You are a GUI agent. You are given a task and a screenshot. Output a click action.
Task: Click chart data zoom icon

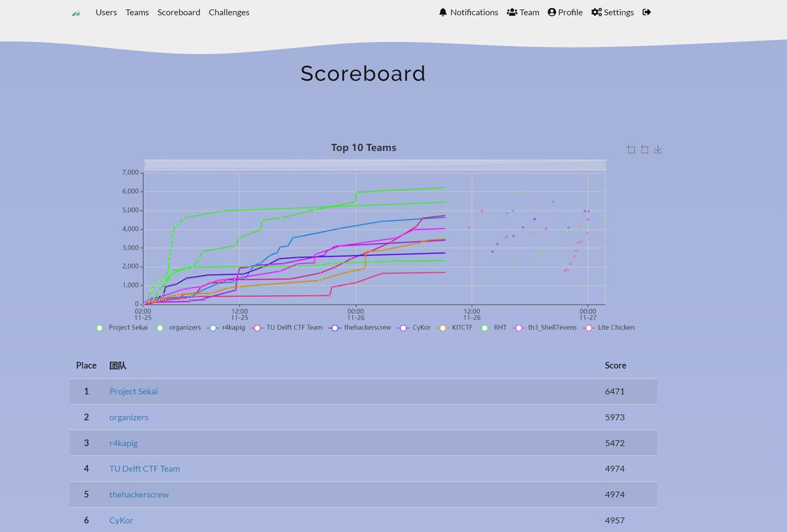(x=631, y=150)
